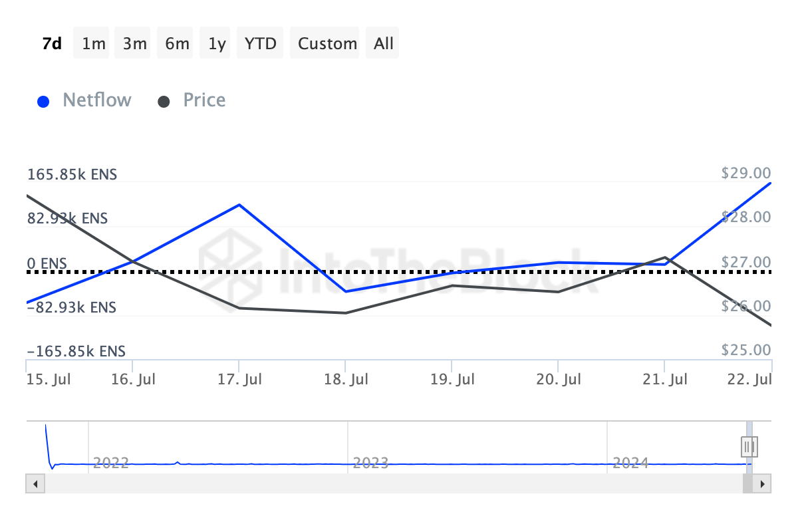Viewport: 798px width, 532px height.
Task: Switch to the 1m time range
Action: coord(94,44)
